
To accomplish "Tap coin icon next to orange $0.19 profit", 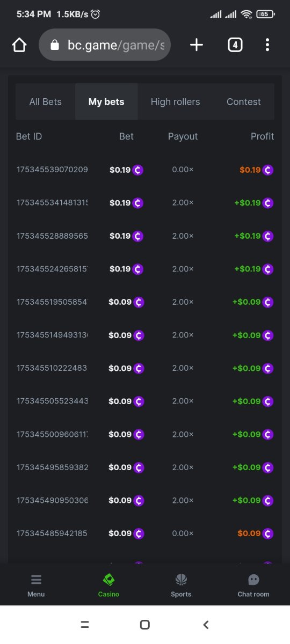I will click(x=268, y=170).
